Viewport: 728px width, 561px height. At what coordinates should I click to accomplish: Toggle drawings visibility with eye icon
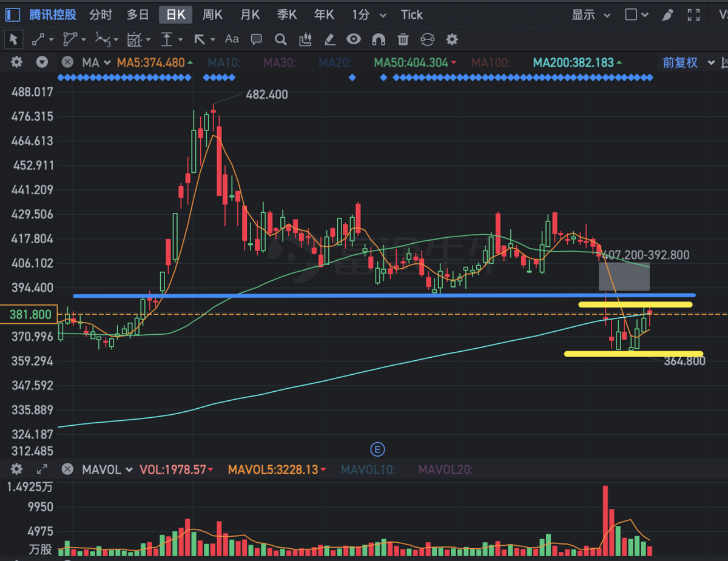pyautogui.click(x=354, y=39)
